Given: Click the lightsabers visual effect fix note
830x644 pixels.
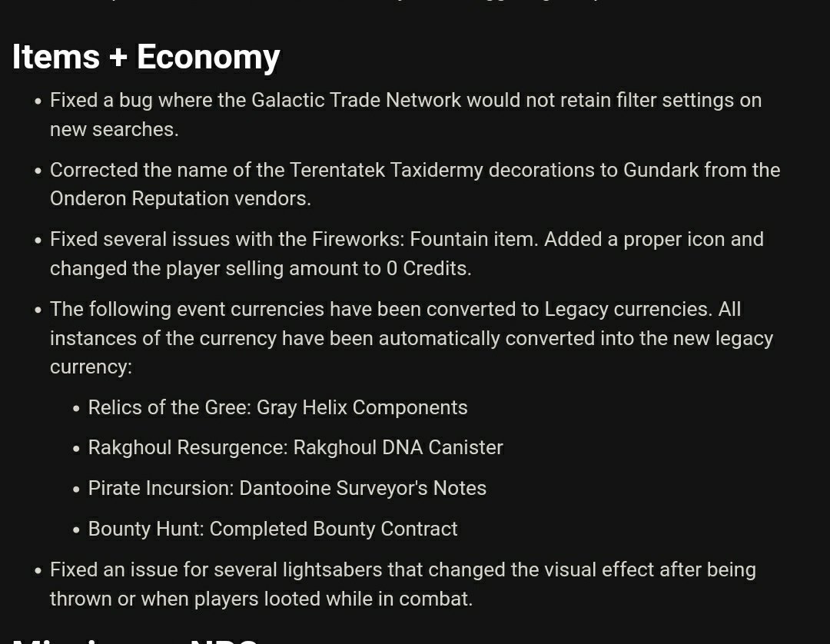Looking at the screenshot, I should 403,584.
